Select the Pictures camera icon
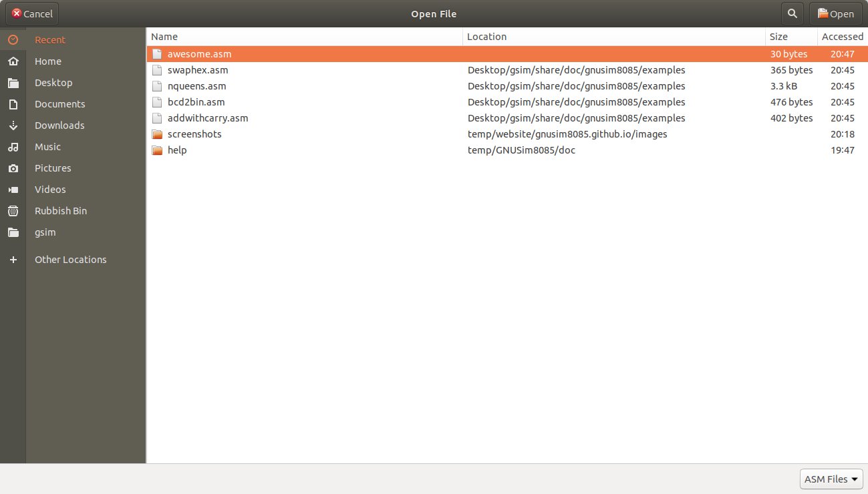Viewport: 868px width, 494px height. (13, 168)
